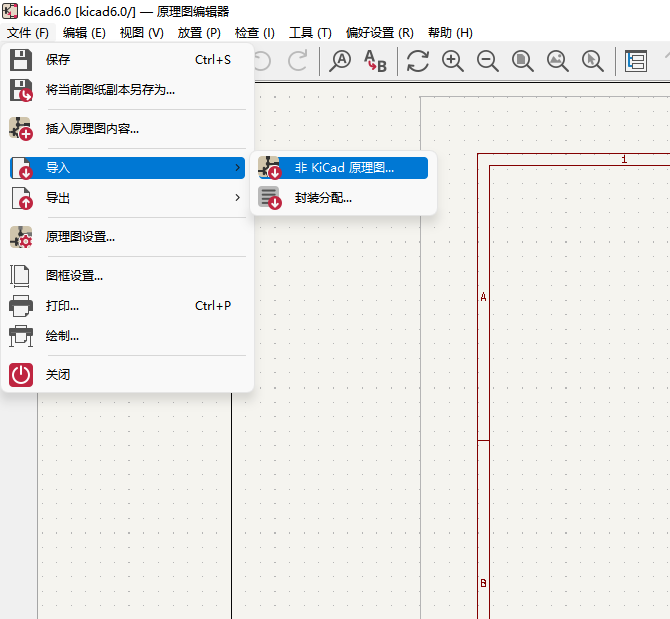Open the hierarchy navigator icon

635,61
